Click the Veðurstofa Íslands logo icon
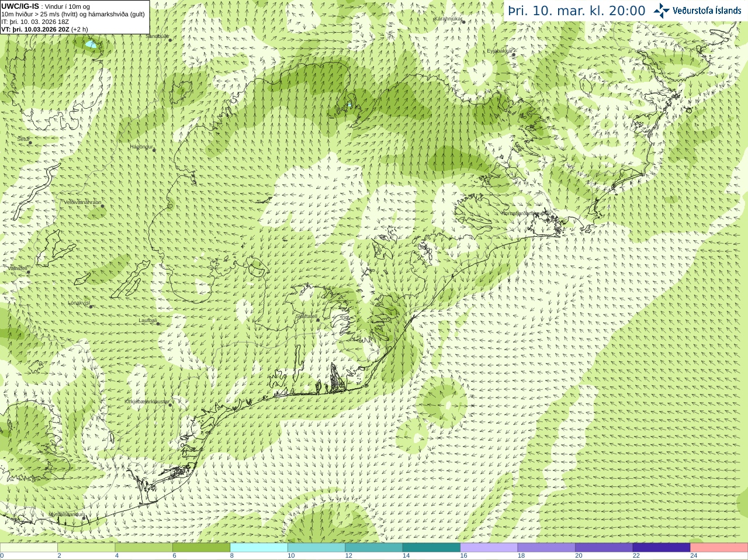The height and width of the screenshot is (560, 748). (662, 11)
